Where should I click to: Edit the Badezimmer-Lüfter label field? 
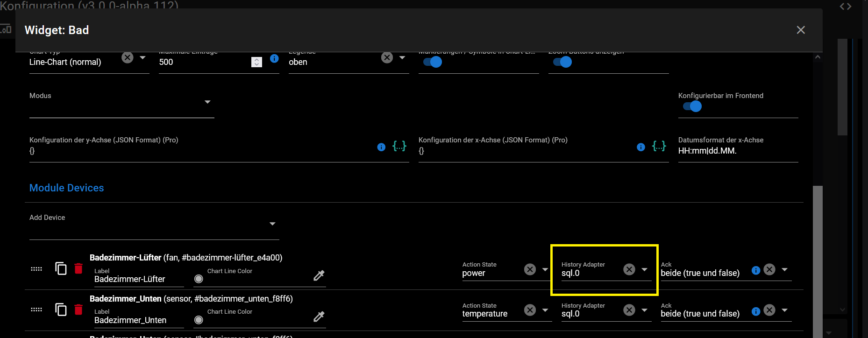(139, 279)
